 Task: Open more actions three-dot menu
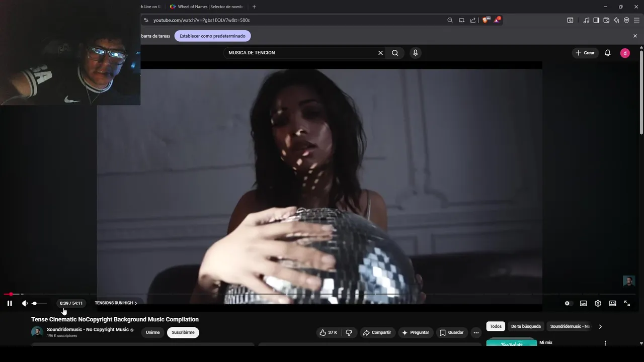click(476, 332)
